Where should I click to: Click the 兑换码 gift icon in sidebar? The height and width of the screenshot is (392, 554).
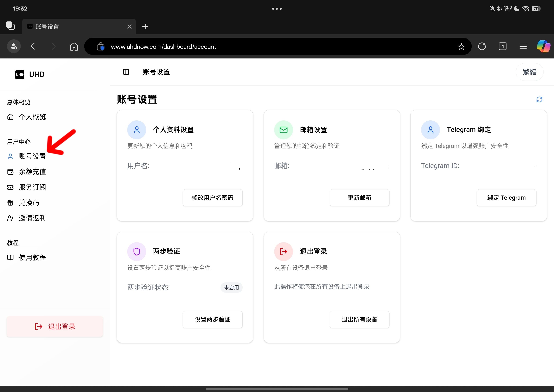[x=10, y=203]
